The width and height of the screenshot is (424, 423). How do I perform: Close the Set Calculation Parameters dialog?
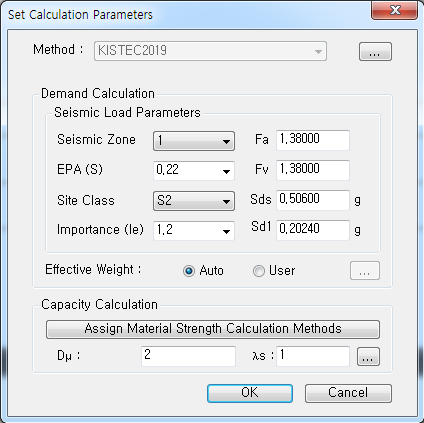coord(394,10)
